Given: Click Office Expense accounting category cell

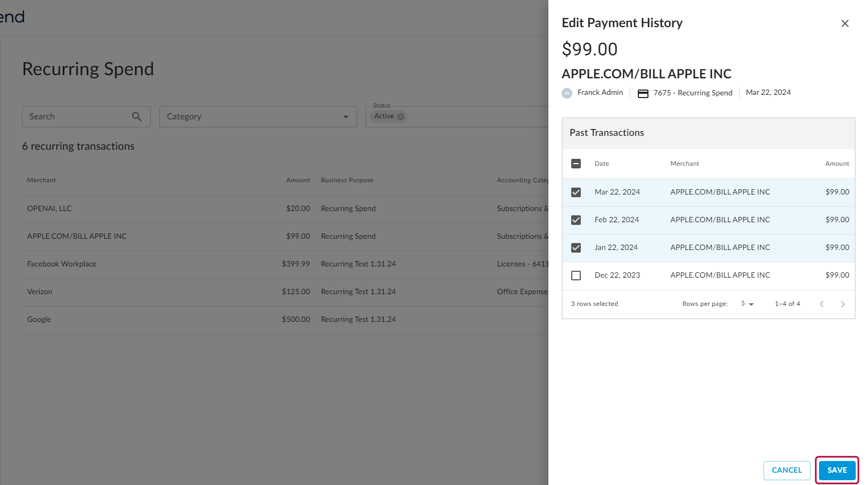Looking at the screenshot, I should pyautogui.click(x=522, y=292).
